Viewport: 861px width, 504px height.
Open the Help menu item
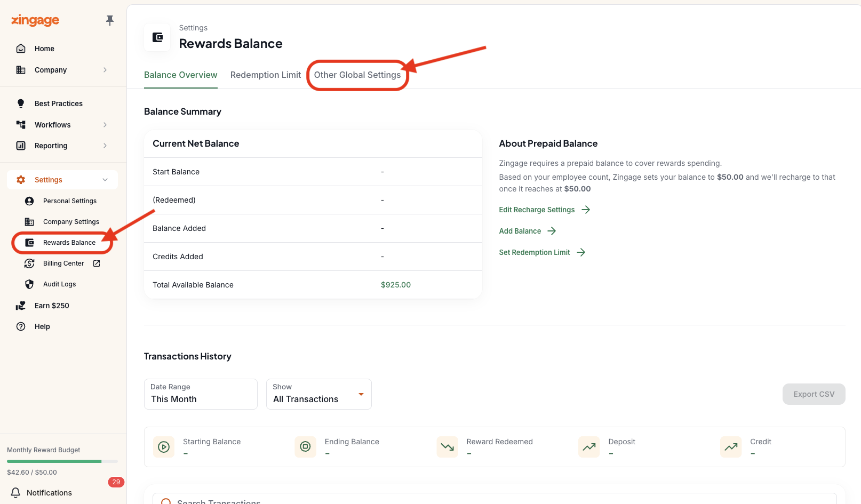pyautogui.click(x=42, y=326)
